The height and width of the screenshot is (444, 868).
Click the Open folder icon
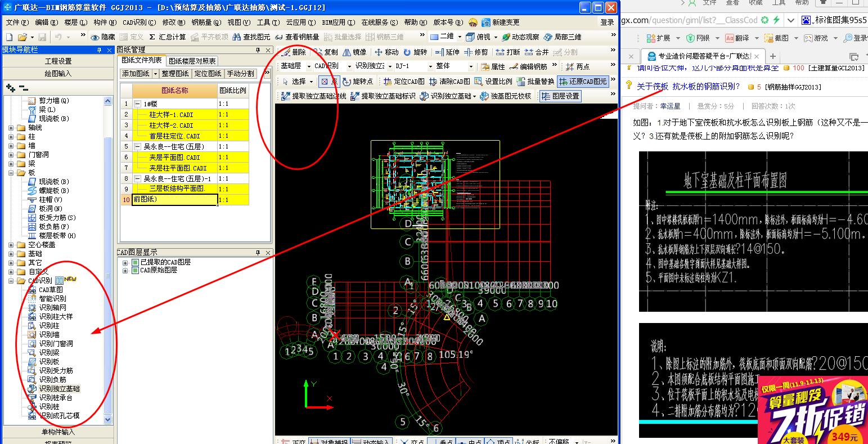coord(22,37)
